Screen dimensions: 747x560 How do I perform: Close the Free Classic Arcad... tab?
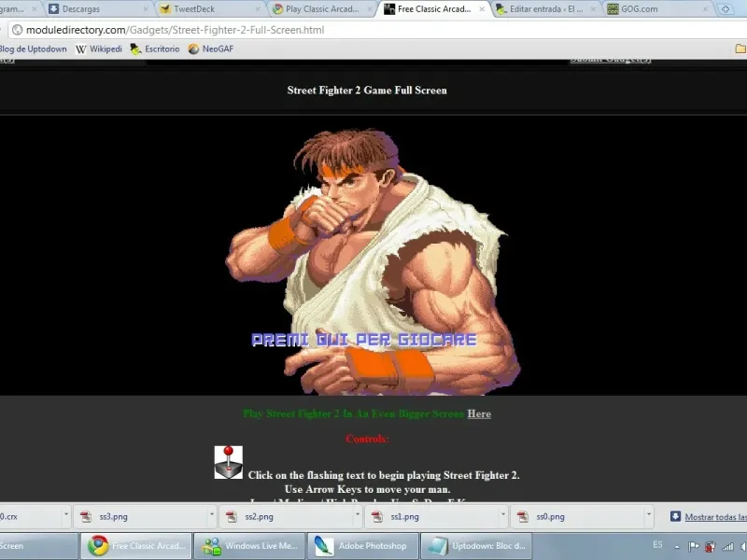click(482, 9)
